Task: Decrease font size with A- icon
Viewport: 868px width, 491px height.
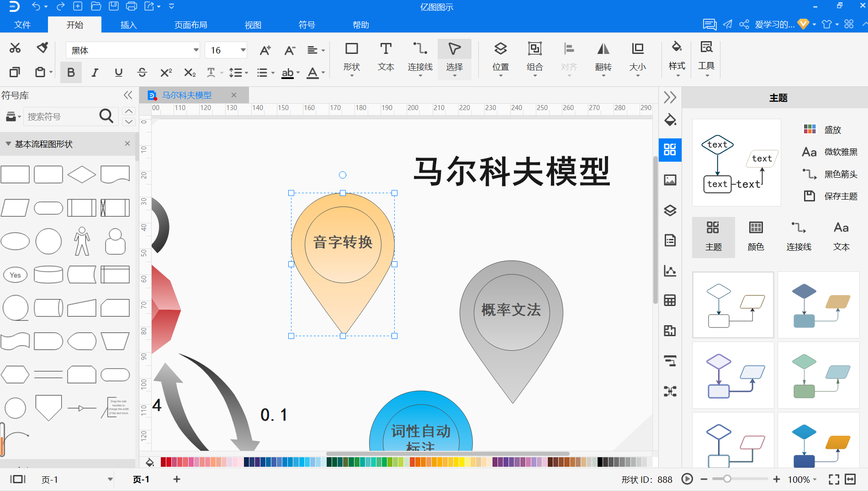Action: (290, 50)
